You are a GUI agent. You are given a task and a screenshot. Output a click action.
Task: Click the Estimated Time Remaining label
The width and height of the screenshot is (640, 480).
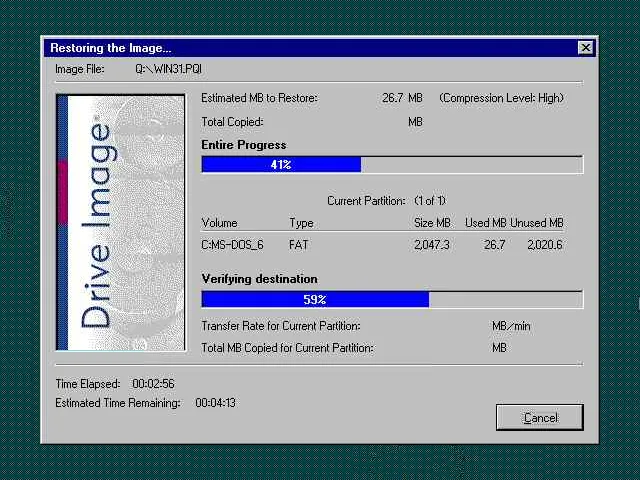tap(118, 403)
